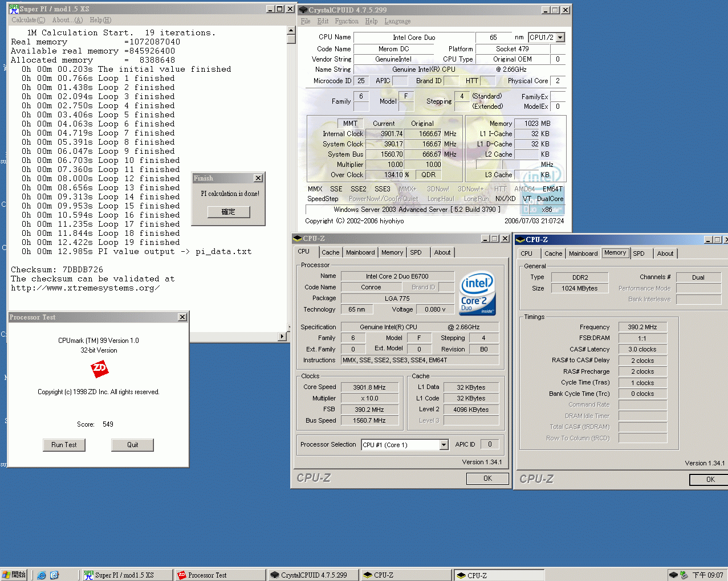Switch to SPD tab in left CPU-Z

416,252
